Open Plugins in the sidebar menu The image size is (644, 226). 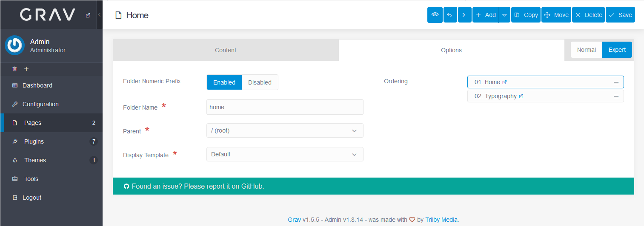pyautogui.click(x=34, y=141)
